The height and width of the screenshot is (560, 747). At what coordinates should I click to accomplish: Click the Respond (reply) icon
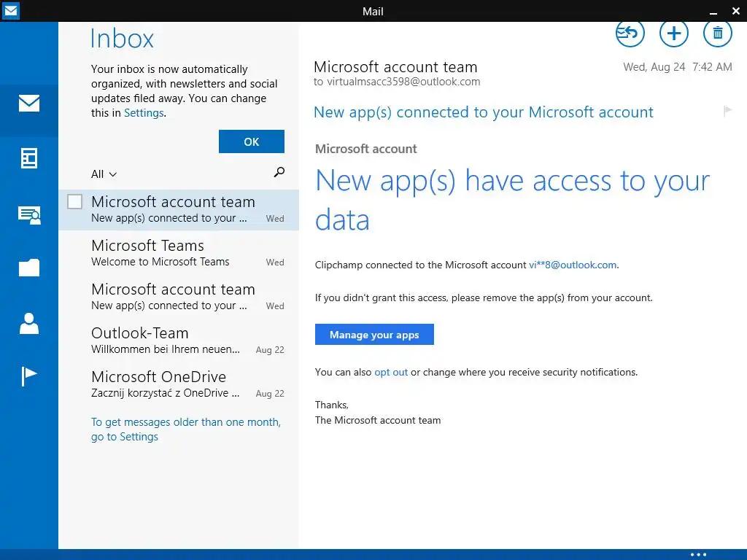630,33
